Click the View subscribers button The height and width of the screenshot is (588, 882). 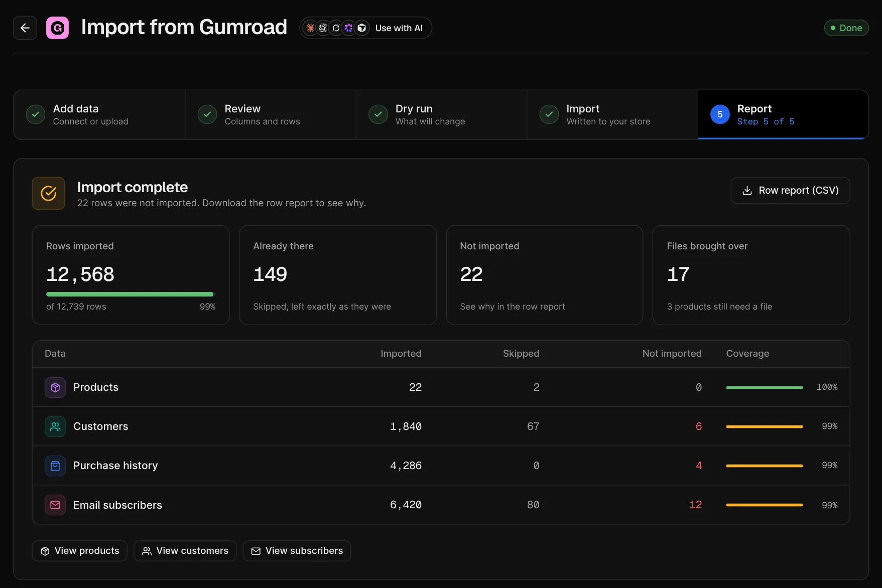297,551
